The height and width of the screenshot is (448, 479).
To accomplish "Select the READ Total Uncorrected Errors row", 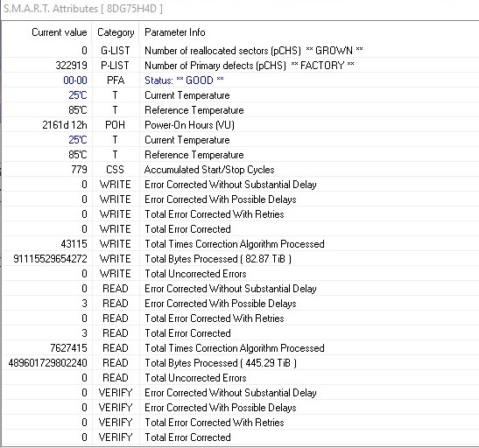I will [241, 378].
